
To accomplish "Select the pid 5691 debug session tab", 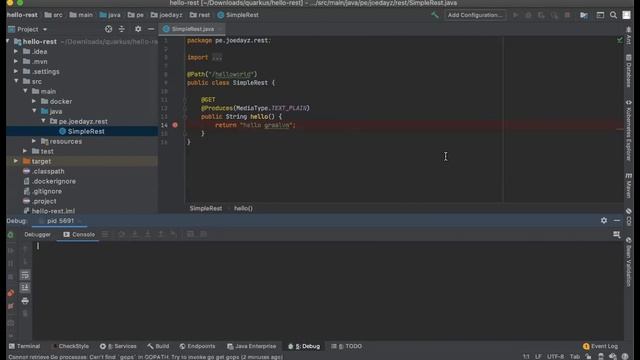I will point(60,221).
